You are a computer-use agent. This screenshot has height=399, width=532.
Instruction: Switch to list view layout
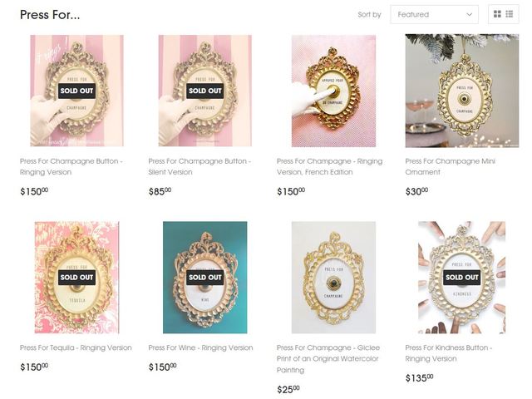point(510,14)
